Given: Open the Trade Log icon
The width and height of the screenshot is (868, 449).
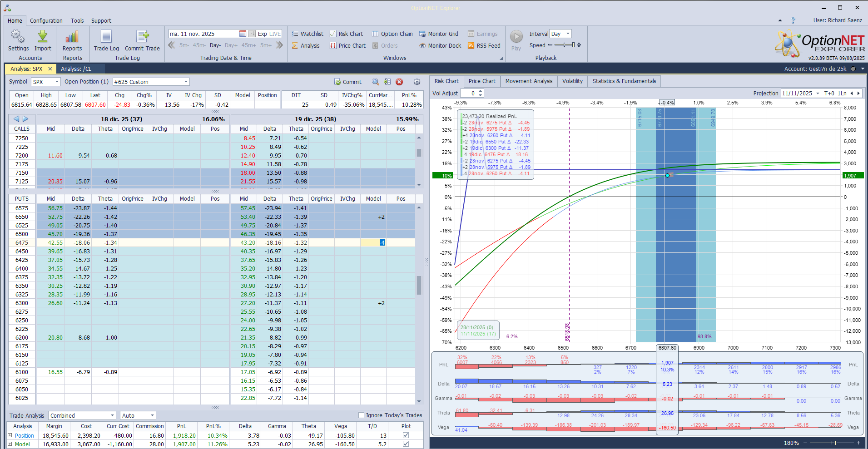Looking at the screenshot, I should click(x=106, y=37).
